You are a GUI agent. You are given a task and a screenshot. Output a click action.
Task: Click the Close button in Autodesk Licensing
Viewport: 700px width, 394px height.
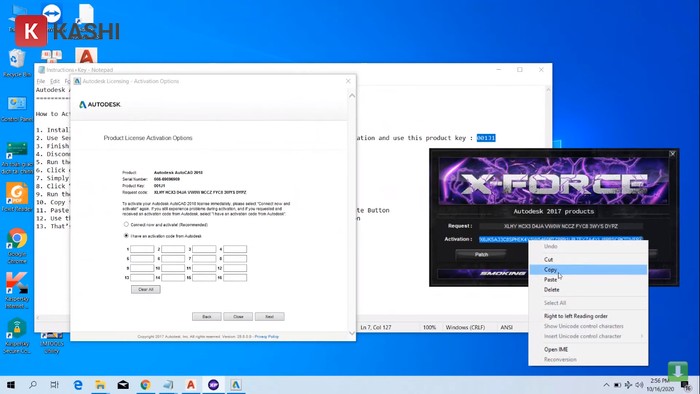click(238, 316)
